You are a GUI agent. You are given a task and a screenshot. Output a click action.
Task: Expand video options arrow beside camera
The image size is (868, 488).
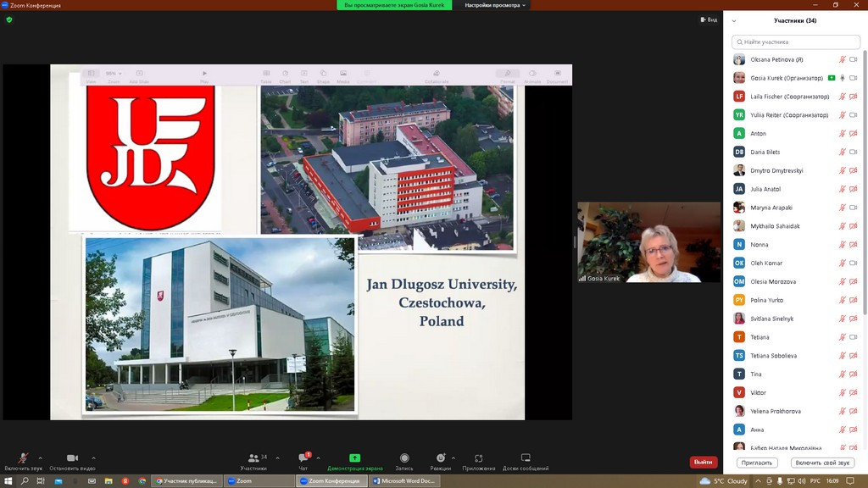(93, 457)
